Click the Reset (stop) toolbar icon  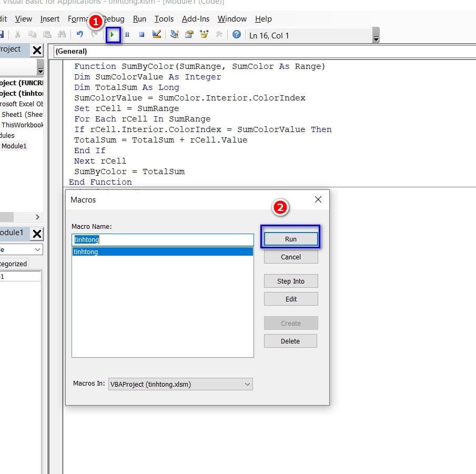[141, 35]
